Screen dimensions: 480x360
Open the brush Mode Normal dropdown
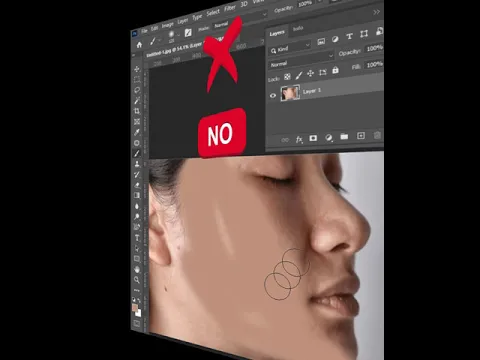tap(240, 21)
